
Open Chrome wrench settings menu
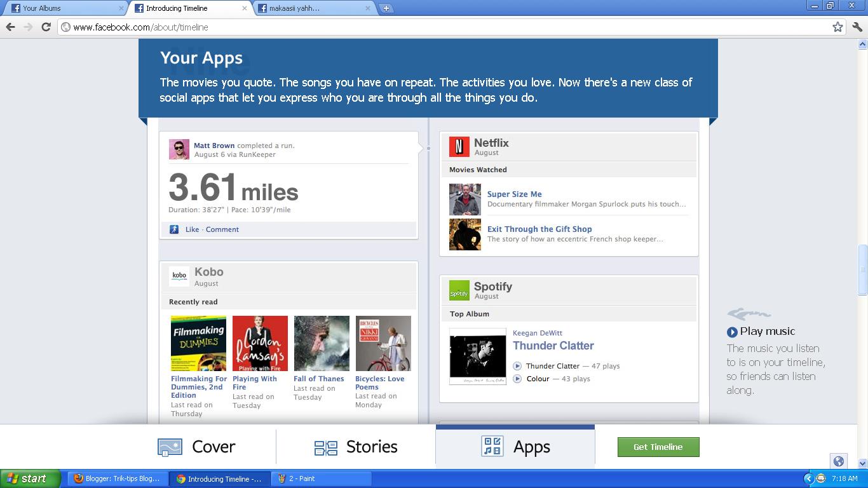click(858, 27)
